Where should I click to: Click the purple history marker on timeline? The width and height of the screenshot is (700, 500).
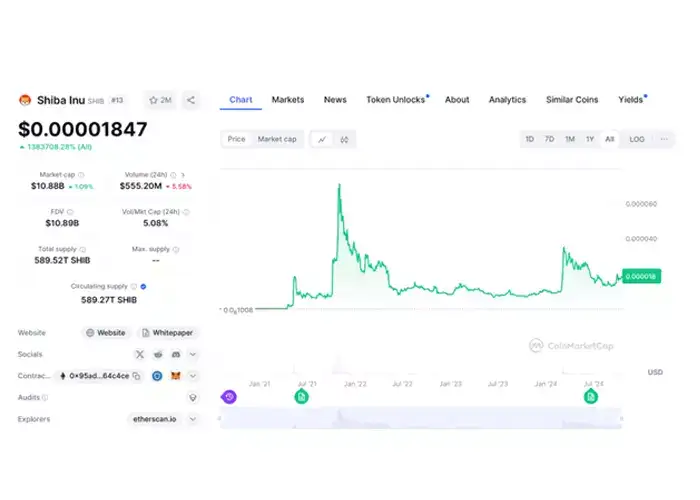pyautogui.click(x=229, y=397)
